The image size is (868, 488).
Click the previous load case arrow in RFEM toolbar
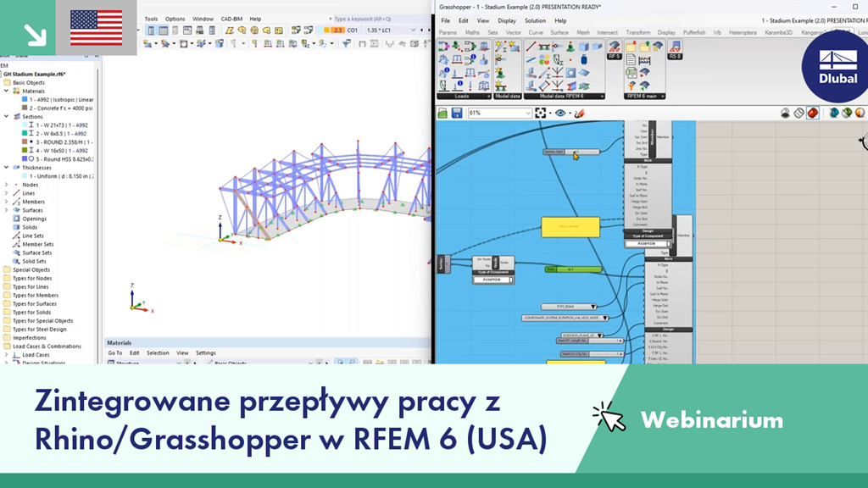pos(422,30)
